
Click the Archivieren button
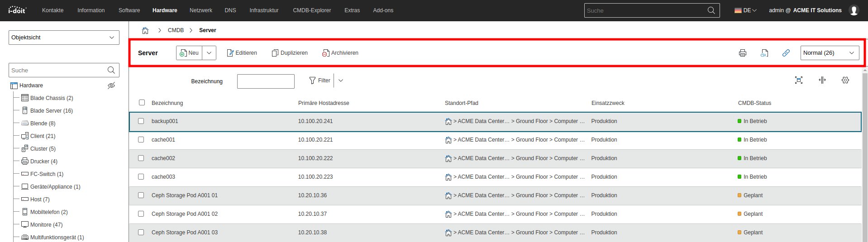pos(340,53)
